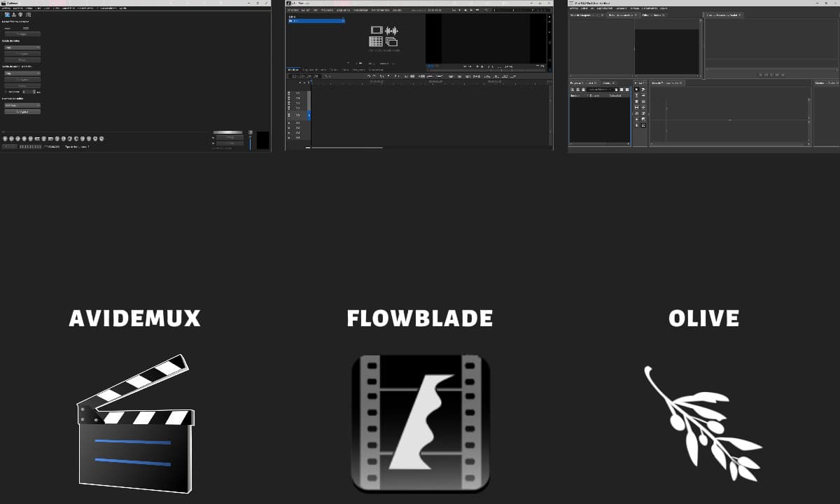
Task: Click the Olive branch logo
Action: point(702,424)
